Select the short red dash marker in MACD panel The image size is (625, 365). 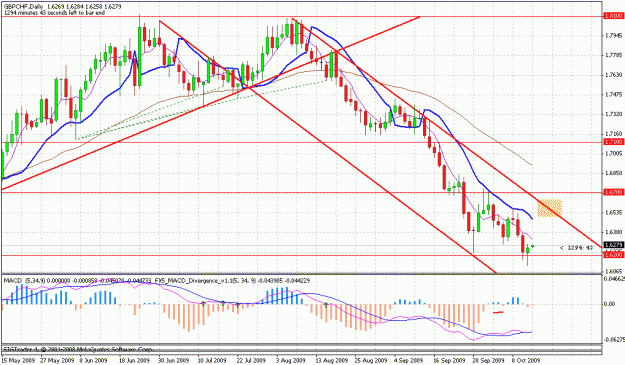pos(498,312)
